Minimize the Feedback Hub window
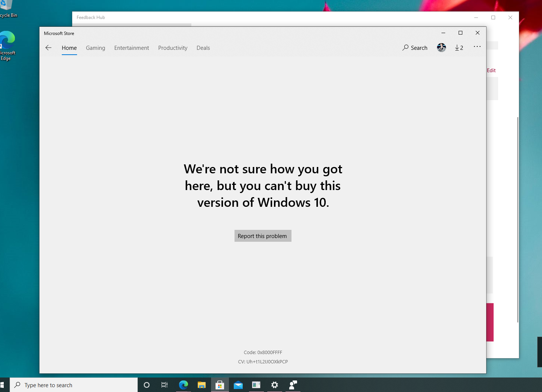 click(476, 17)
